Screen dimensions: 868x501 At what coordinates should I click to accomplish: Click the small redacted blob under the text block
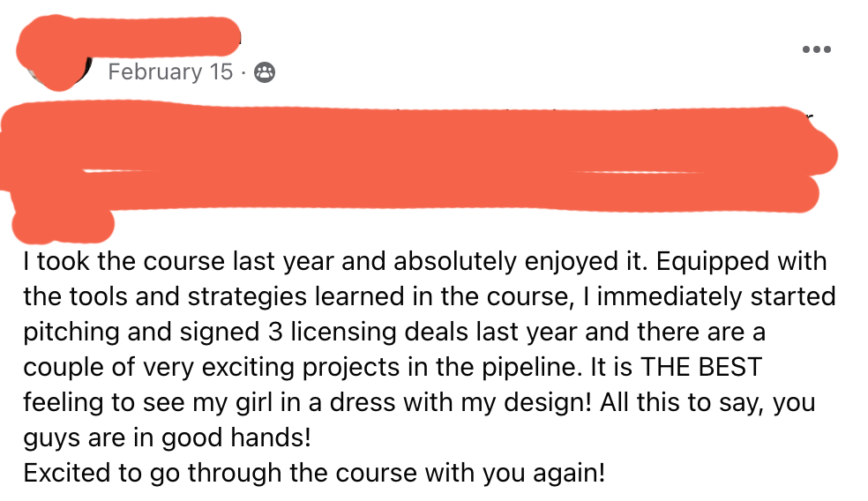coord(63,226)
